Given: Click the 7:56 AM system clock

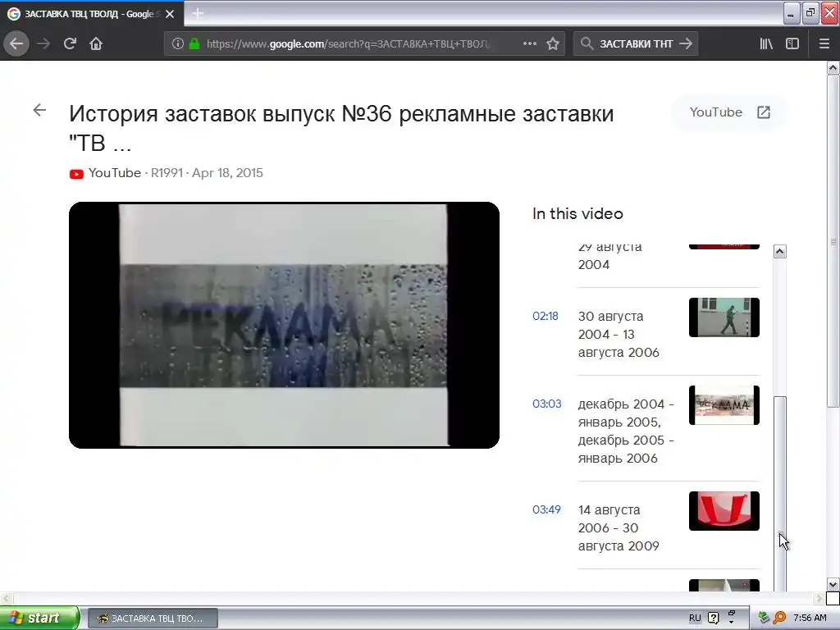Looking at the screenshot, I should click(x=810, y=618).
